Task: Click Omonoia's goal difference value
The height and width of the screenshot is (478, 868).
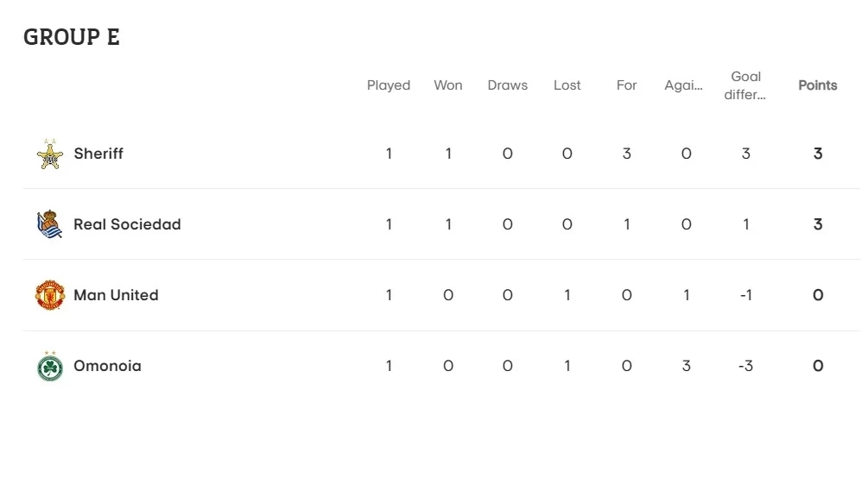Action: pyautogui.click(x=744, y=366)
